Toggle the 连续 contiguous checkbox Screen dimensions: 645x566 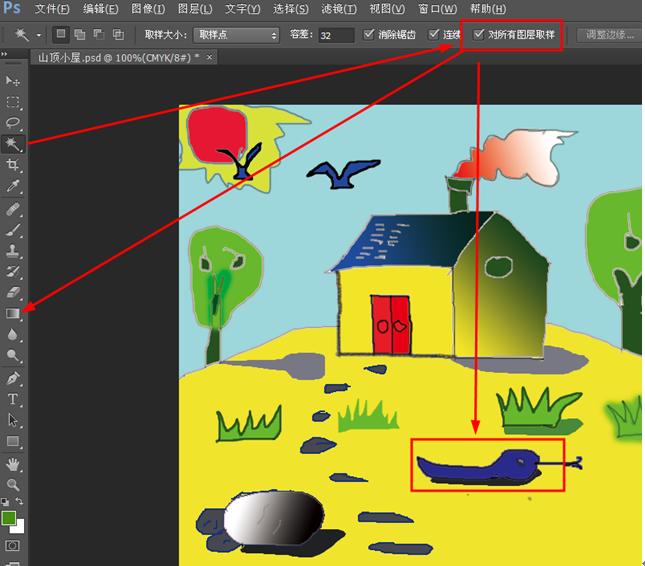(x=434, y=35)
